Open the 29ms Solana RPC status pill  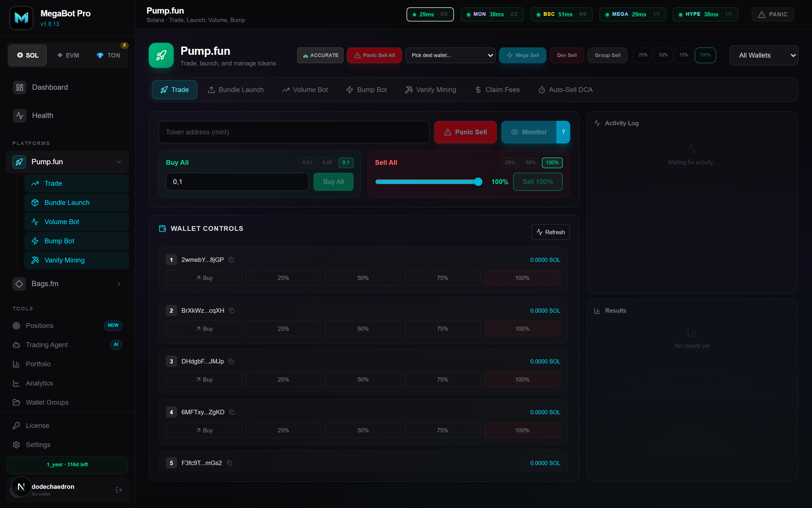pos(430,14)
